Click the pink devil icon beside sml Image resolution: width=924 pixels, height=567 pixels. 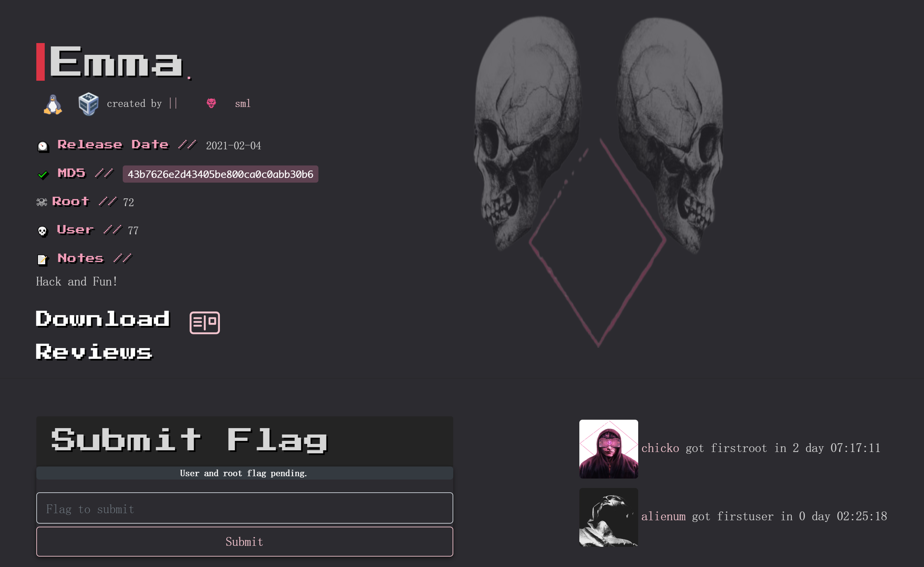[x=211, y=103]
